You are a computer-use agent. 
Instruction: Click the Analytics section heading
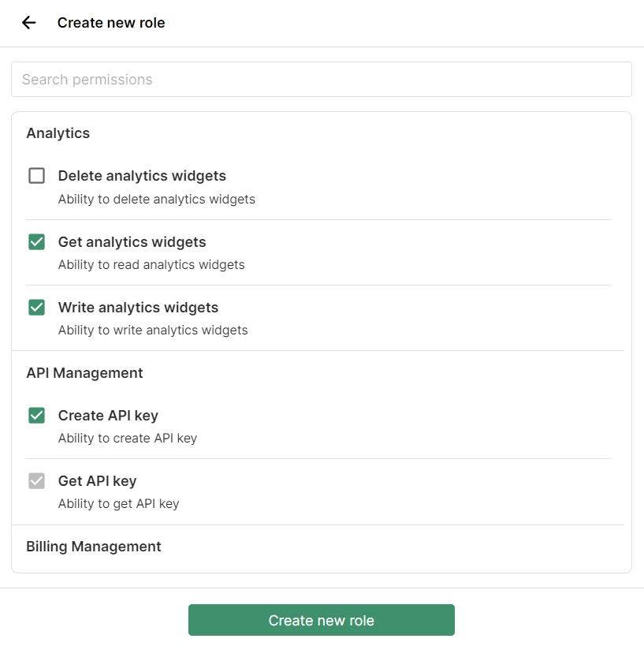[58, 133]
